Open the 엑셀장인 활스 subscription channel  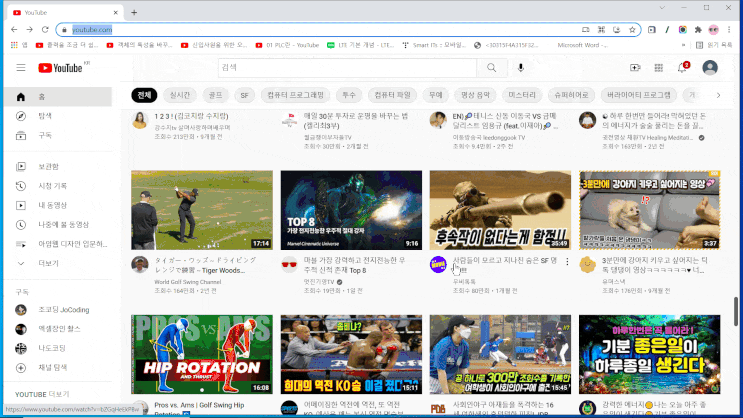(58, 329)
